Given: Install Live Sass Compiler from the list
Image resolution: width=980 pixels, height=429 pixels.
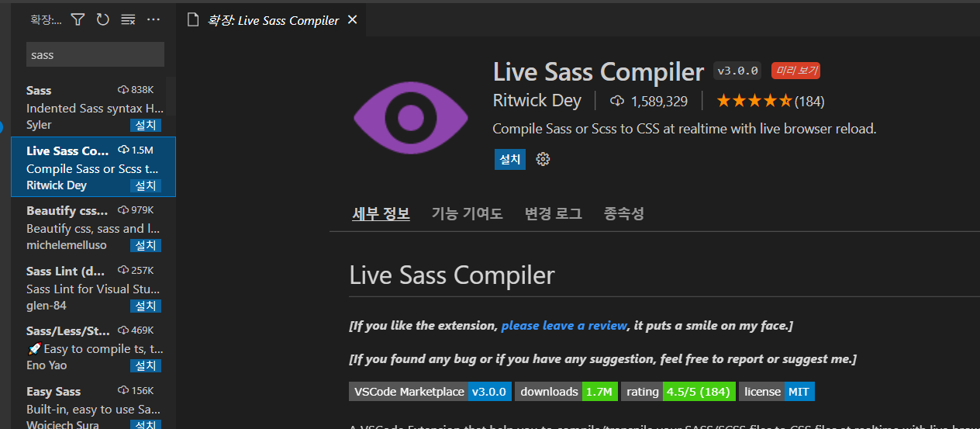Looking at the screenshot, I should [146, 185].
